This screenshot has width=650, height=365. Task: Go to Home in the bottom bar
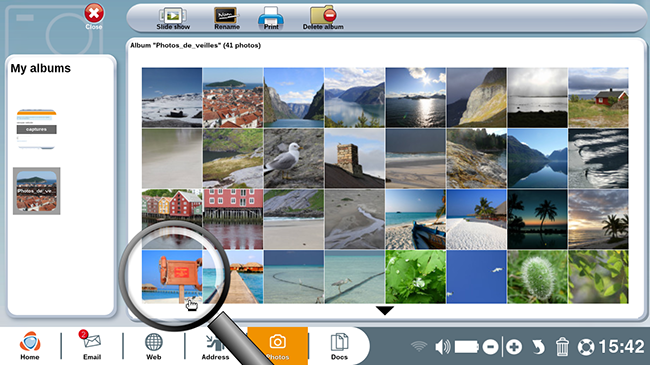(x=30, y=345)
